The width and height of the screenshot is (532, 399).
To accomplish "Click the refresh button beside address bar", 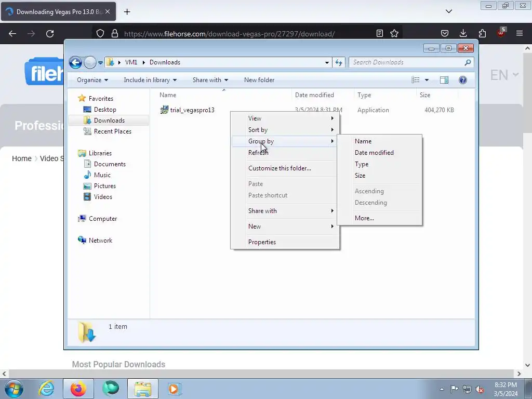I will (339, 62).
